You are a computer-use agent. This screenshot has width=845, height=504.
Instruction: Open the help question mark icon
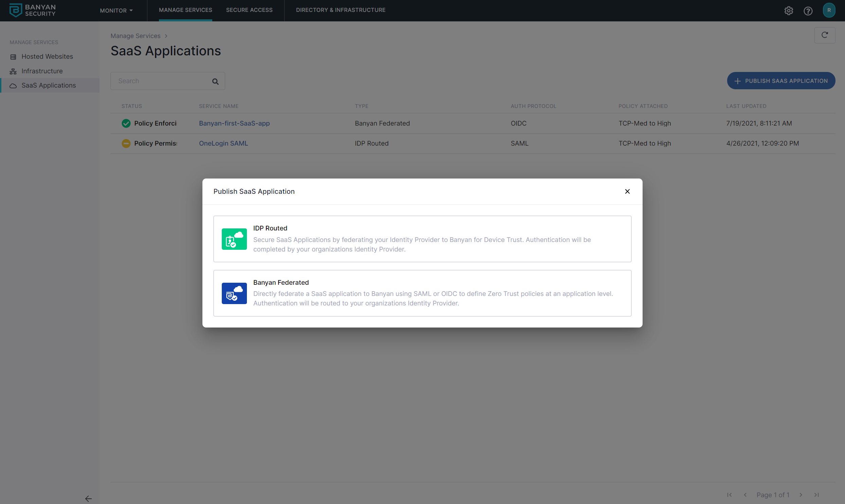(808, 11)
